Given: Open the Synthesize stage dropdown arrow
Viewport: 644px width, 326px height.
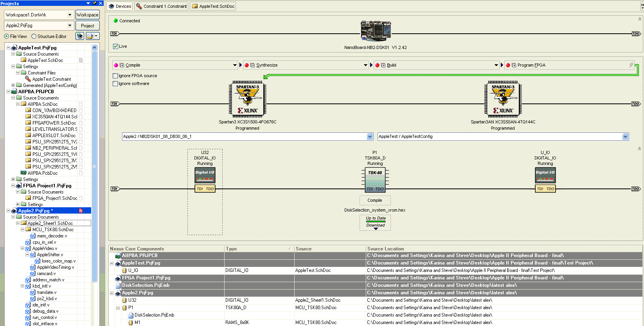Looking at the screenshot, I should coord(366,65).
